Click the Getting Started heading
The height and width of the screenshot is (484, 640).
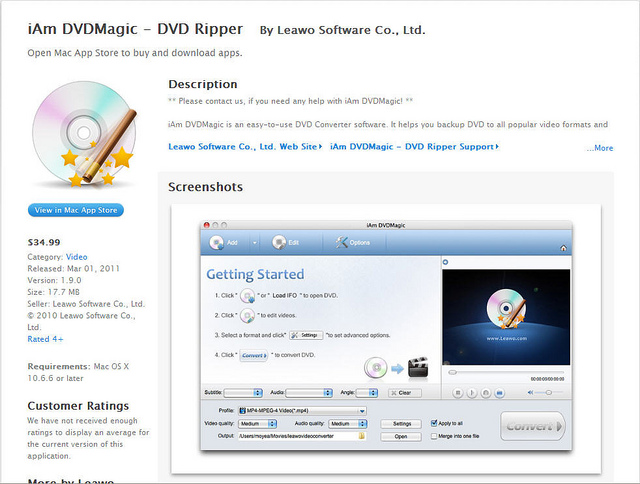coord(255,275)
